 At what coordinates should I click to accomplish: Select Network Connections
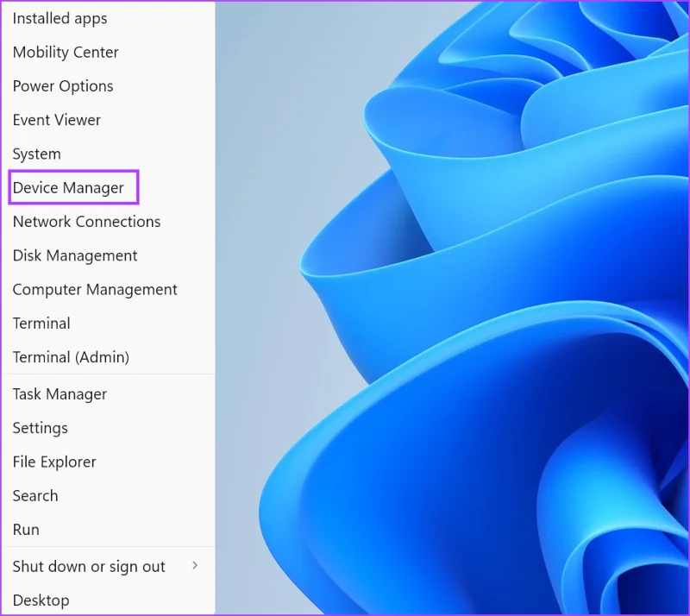click(87, 222)
